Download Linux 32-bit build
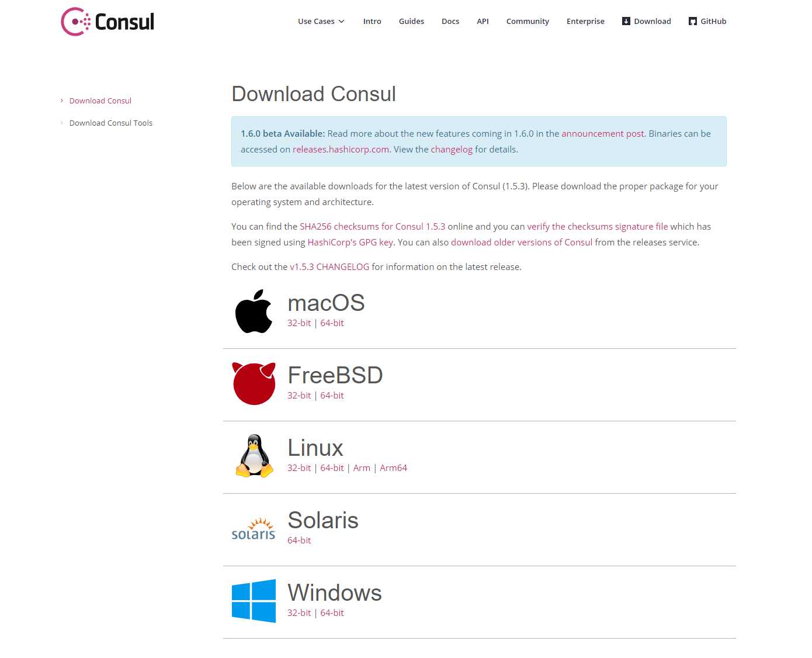This screenshot has height=658, width=812. click(x=299, y=467)
